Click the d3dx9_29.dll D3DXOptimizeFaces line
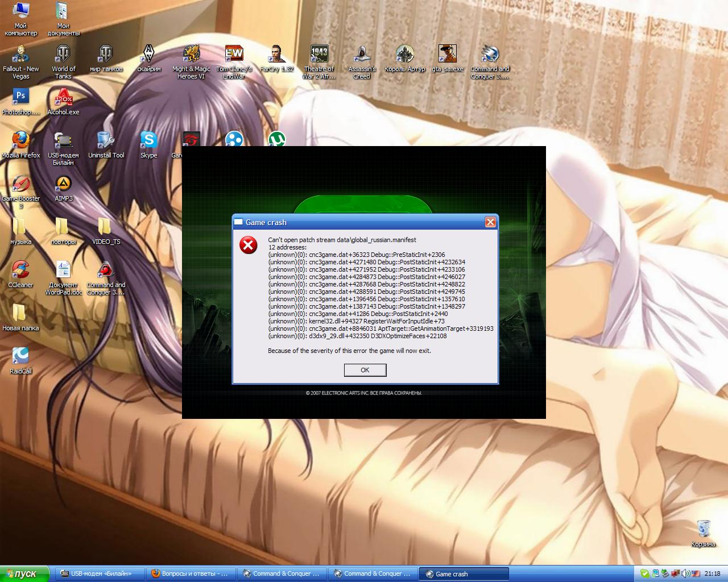The width and height of the screenshot is (728, 582). pyautogui.click(x=358, y=336)
